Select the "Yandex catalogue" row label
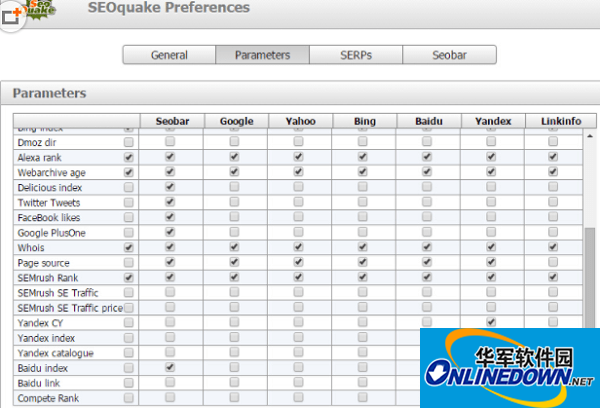This screenshot has width=600, height=408. [55, 353]
